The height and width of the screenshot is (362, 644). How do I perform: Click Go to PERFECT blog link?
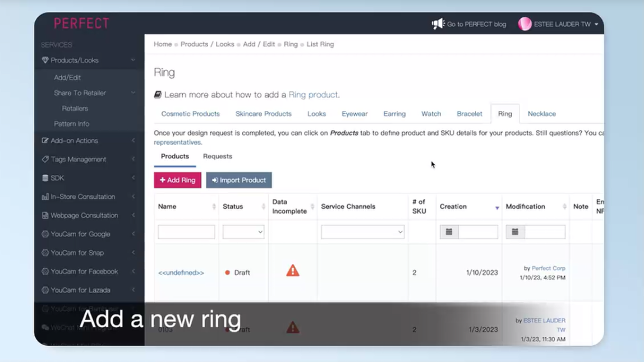(476, 24)
